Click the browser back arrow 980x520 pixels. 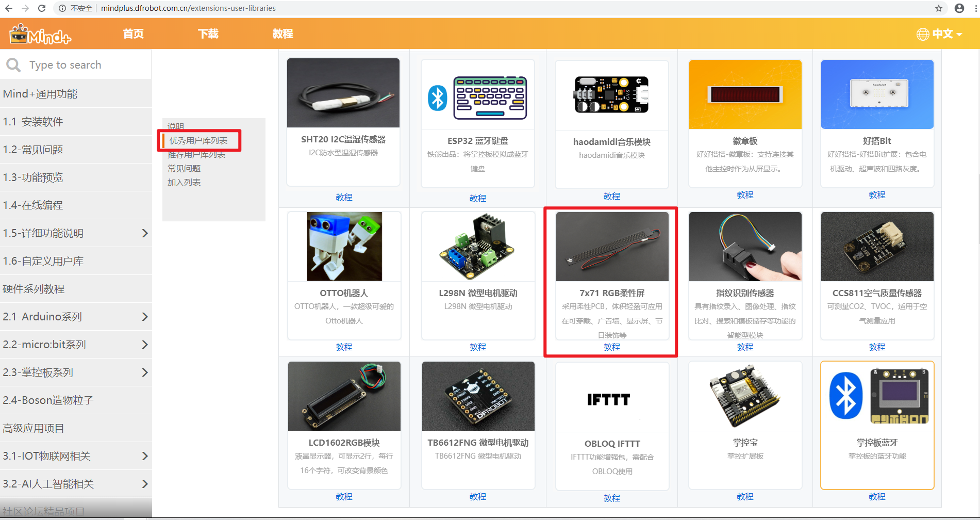point(9,8)
